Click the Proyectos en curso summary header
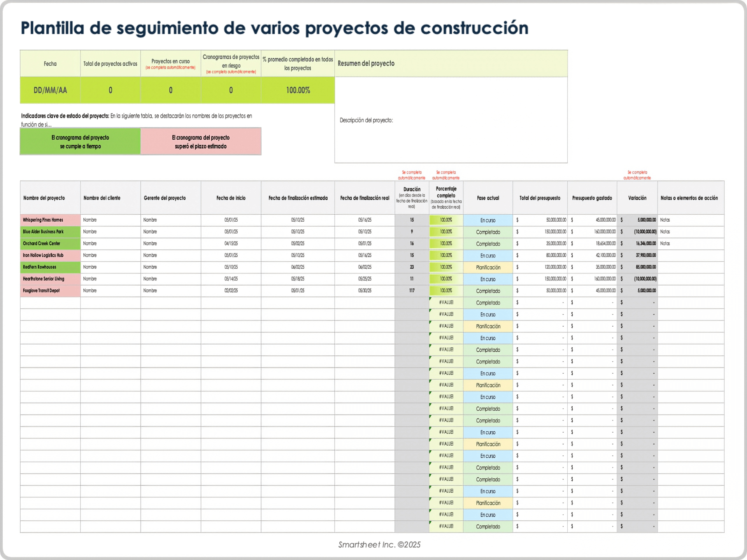747x560 pixels. click(x=170, y=64)
